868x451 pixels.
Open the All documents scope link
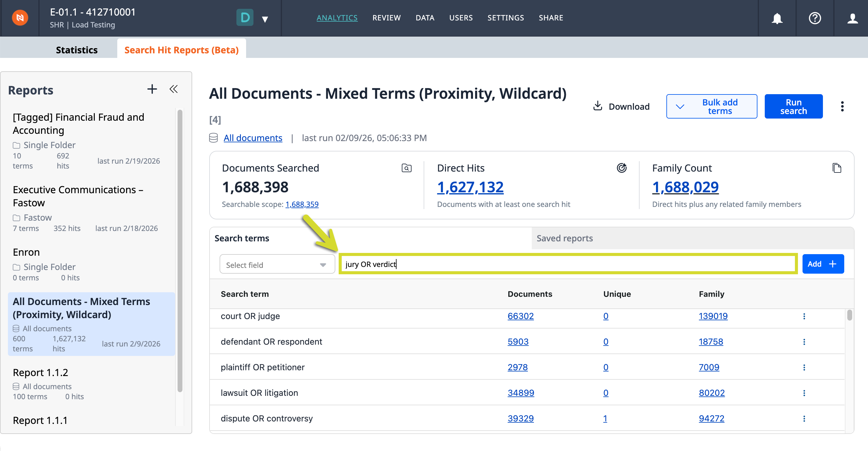click(253, 138)
